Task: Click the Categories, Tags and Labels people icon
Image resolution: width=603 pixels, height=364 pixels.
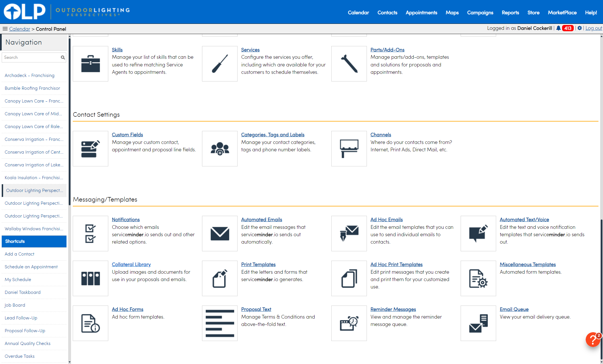Action: (x=220, y=148)
